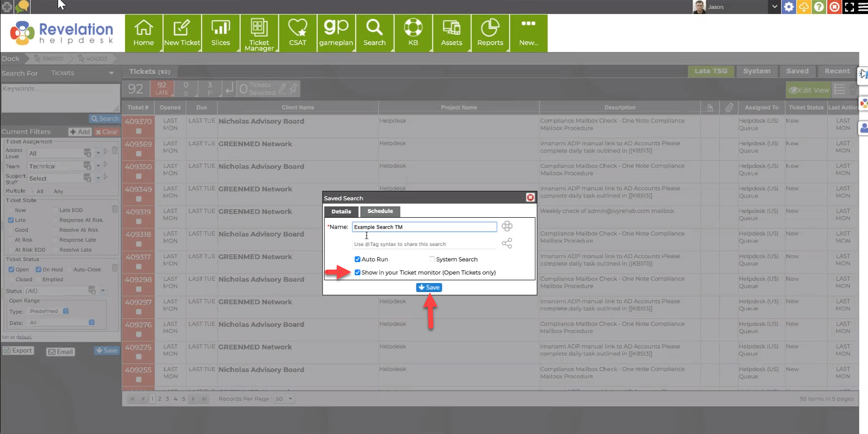Click the share icon in the Saved Search dialog
The image size is (868, 434).
point(507,243)
